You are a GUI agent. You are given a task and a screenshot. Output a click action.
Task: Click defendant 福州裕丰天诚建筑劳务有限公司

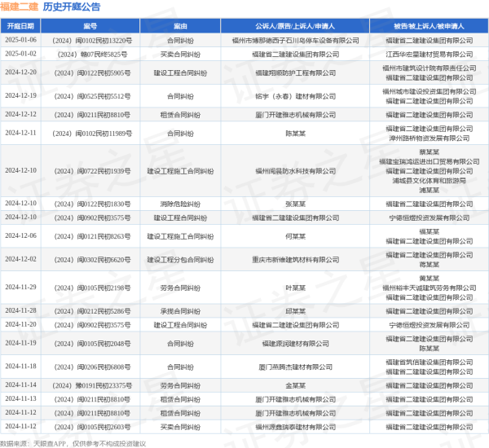click(430, 288)
